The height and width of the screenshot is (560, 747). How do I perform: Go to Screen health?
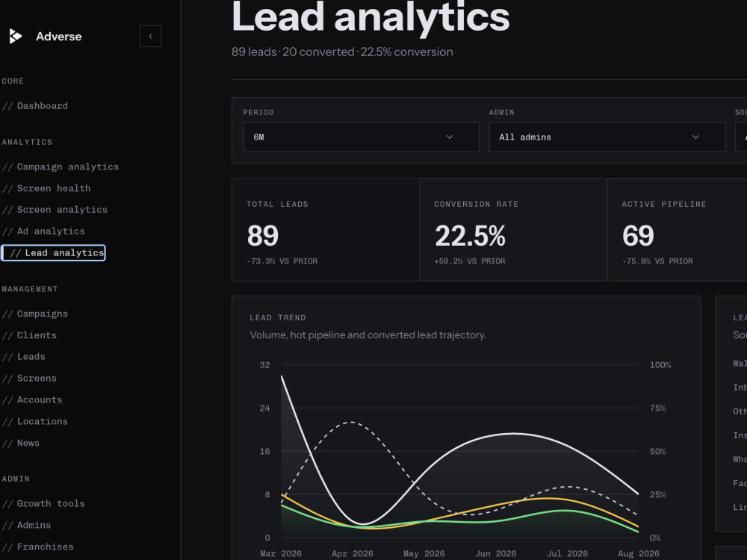coord(46,188)
